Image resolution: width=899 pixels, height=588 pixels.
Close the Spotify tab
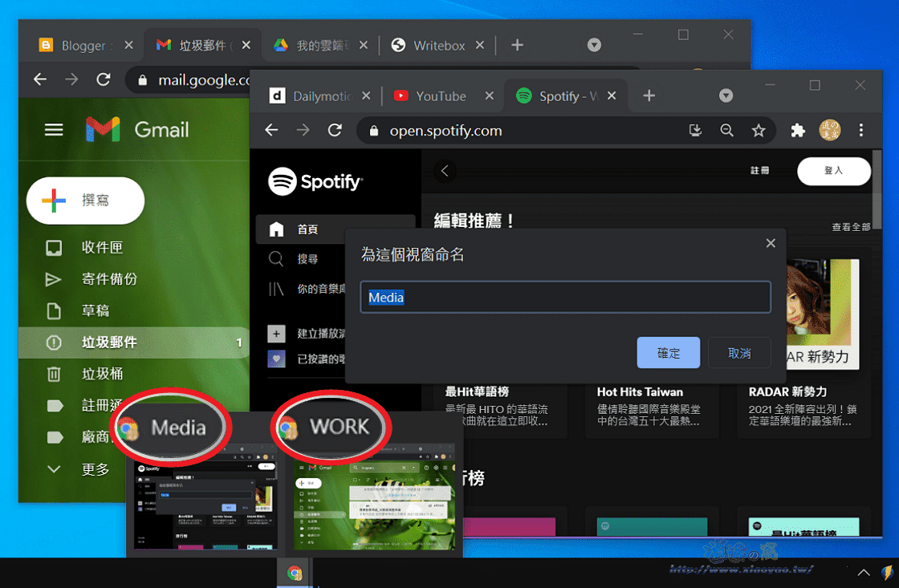click(612, 95)
